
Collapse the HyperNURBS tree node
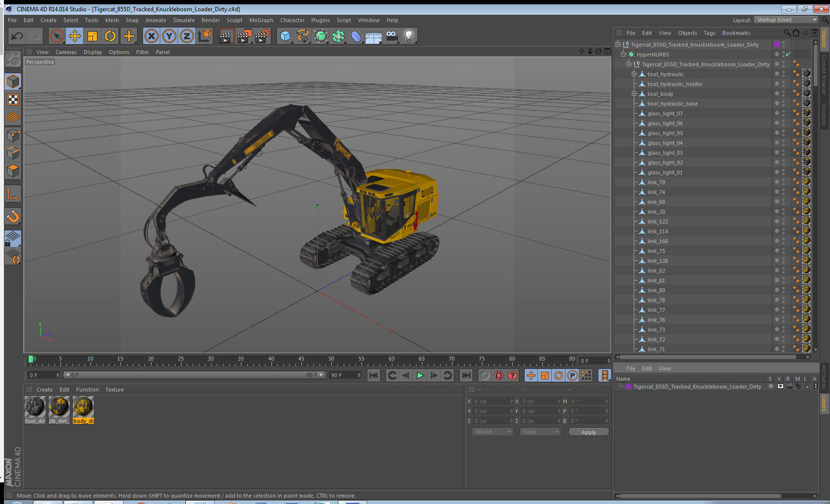click(x=623, y=55)
